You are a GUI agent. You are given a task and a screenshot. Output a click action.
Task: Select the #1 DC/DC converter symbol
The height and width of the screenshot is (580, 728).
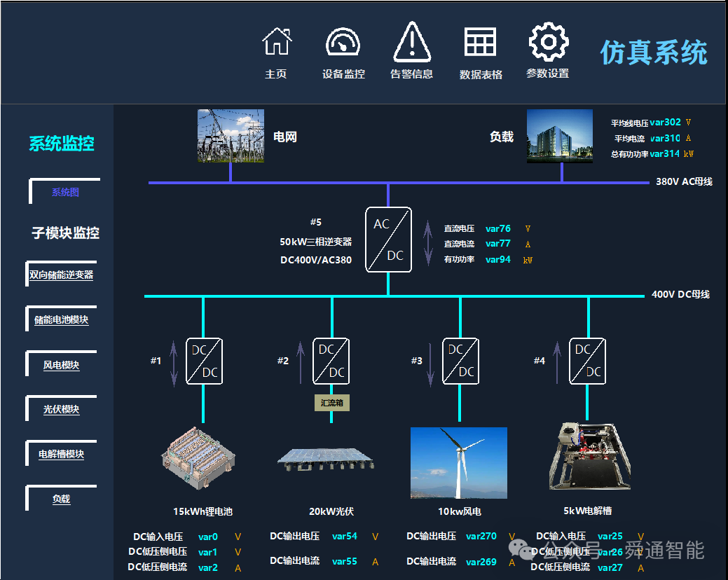[x=204, y=361]
